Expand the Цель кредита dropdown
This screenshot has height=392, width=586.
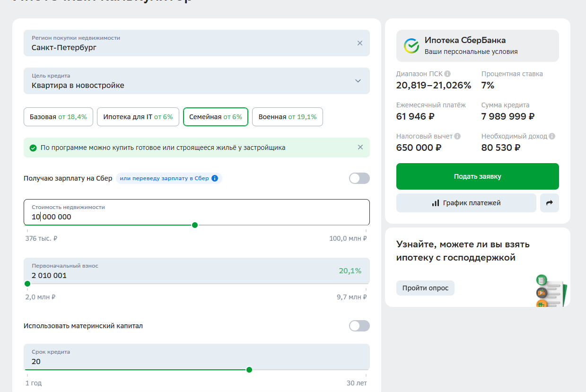pos(197,81)
